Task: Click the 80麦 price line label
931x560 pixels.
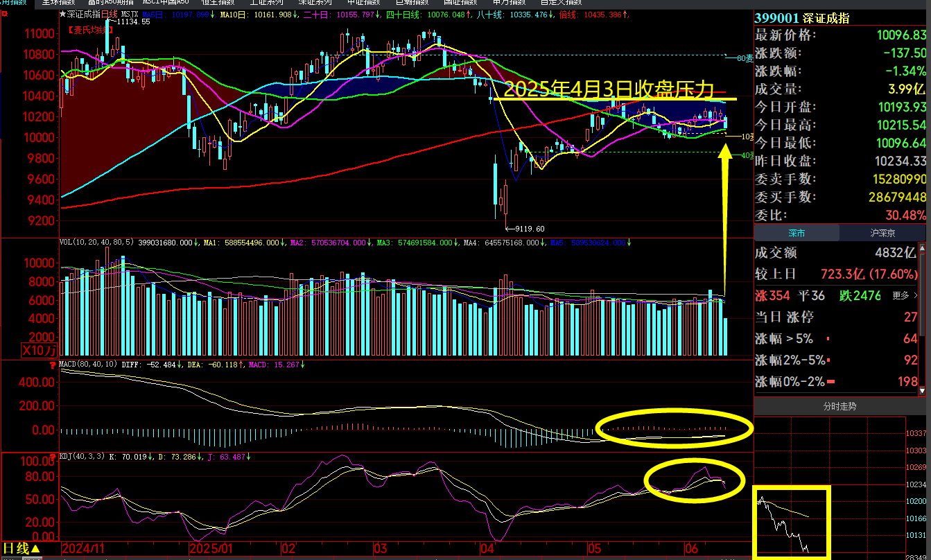Action: (x=745, y=59)
